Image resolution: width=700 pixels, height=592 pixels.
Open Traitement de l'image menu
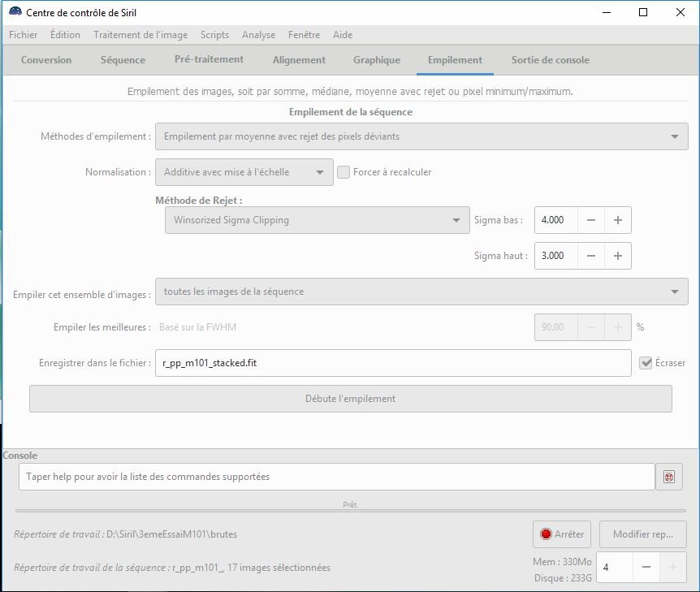pyautogui.click(x=140, y=35)
